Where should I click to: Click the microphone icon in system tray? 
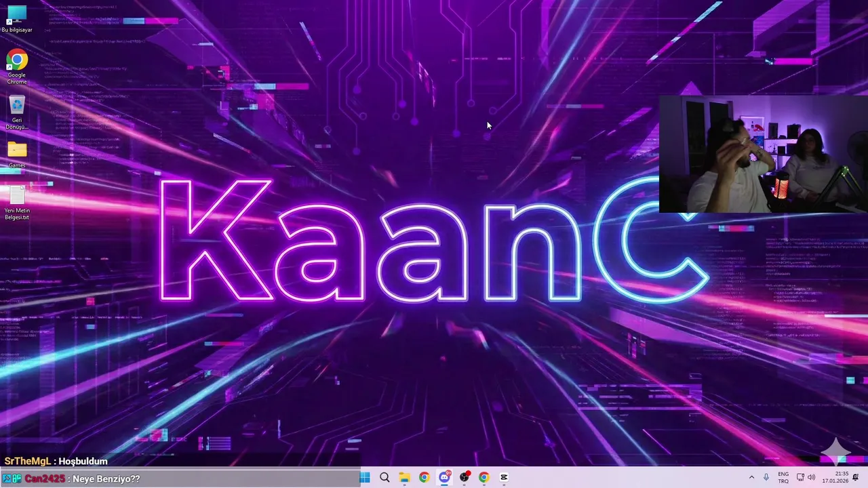tap(766, 477)
